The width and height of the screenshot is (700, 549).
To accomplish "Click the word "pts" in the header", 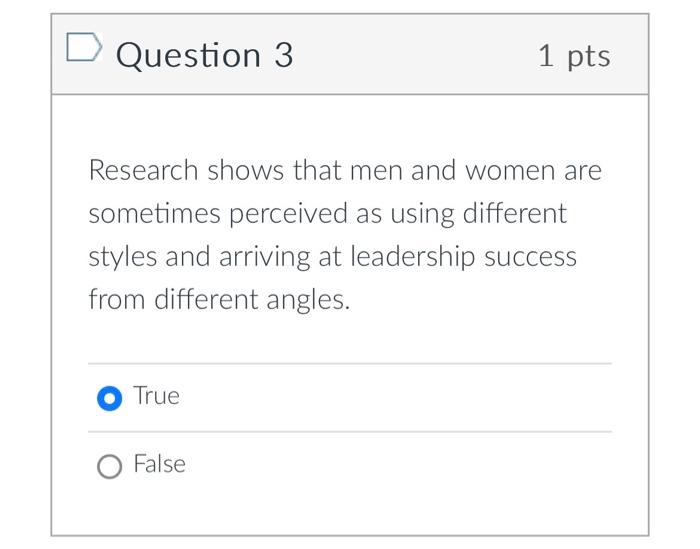I will (x=588, y=55).
